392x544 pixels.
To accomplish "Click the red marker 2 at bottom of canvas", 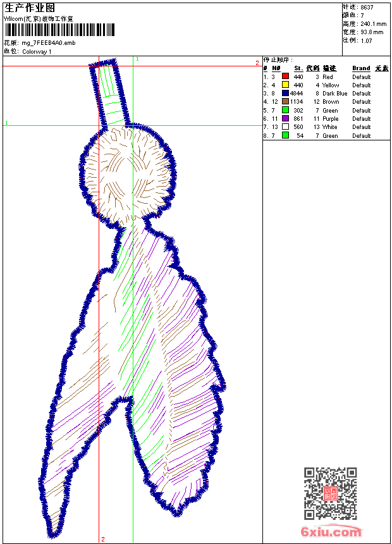I will tap(102, 539).
